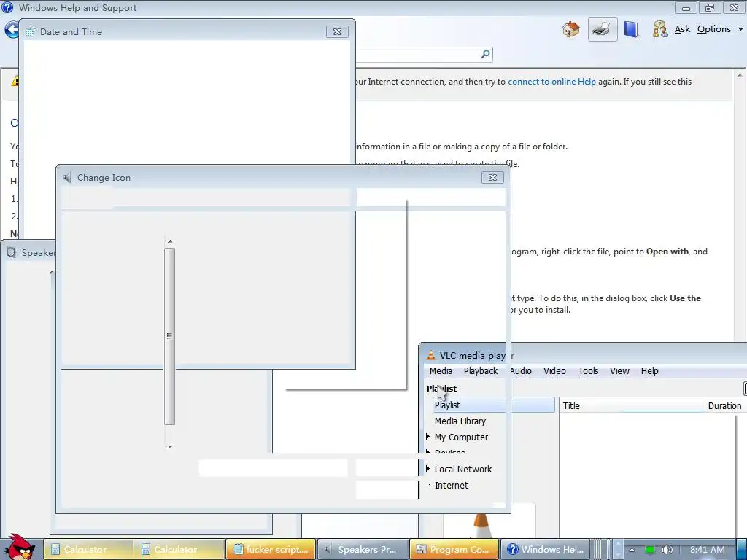Click the Help search input field
This screenshot has width=747, height=560.
417,54
